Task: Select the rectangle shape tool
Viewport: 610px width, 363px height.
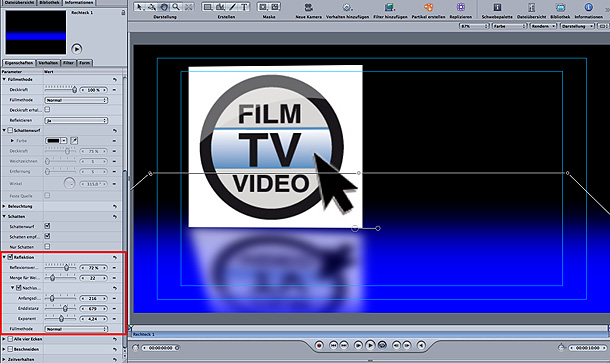Action: point(208,7)
